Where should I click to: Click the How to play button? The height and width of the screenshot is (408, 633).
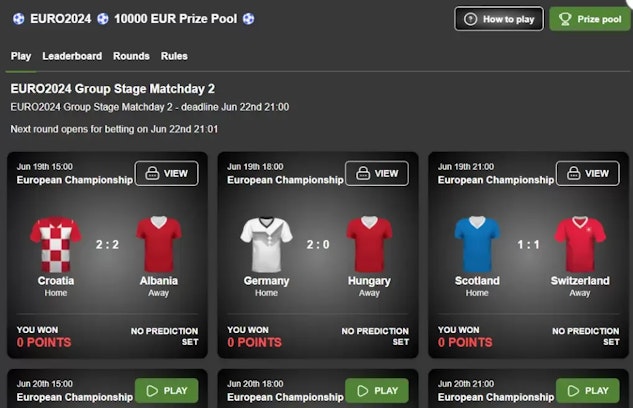click(x=499, y=19)
